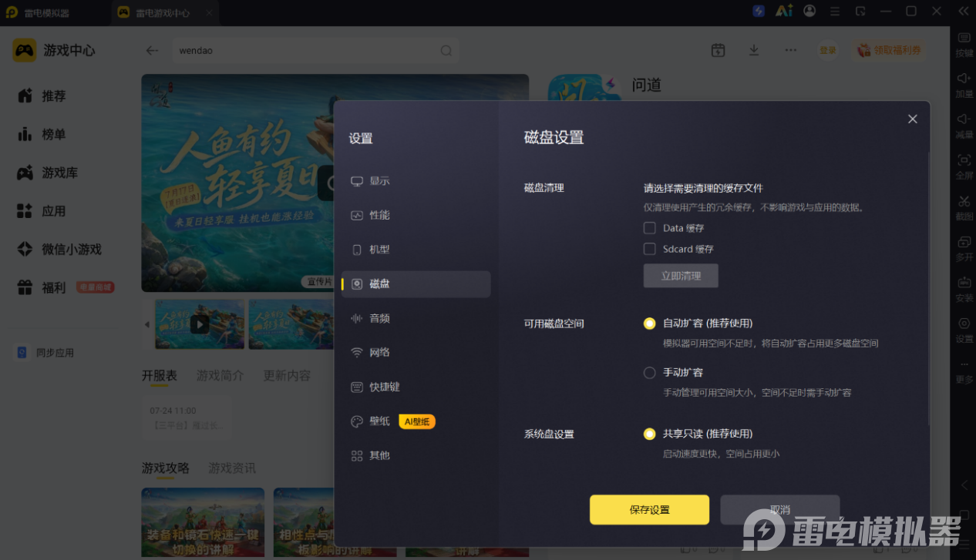Open the calendar reservation icon
This screenshot has width=976, height=560.
click(x=718, y=50)
